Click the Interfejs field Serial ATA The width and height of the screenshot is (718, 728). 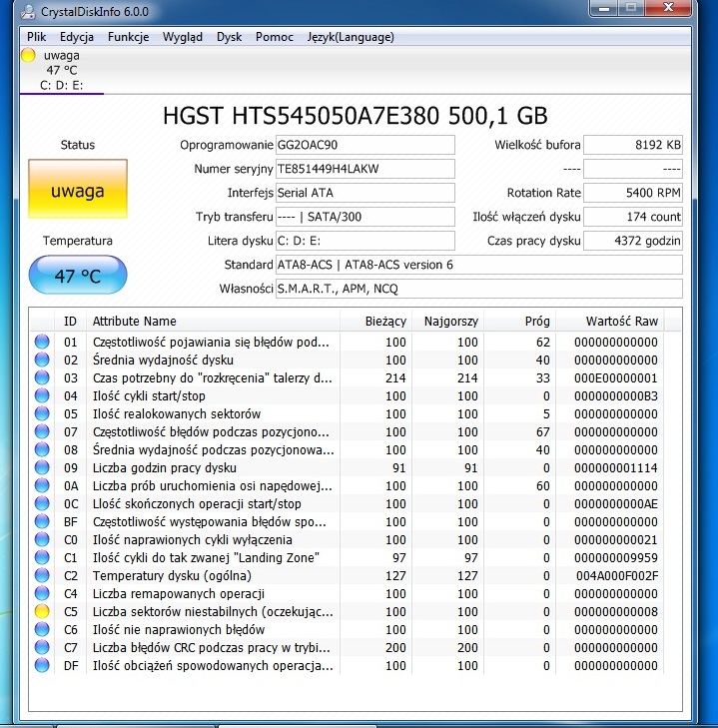pos(365,193)
